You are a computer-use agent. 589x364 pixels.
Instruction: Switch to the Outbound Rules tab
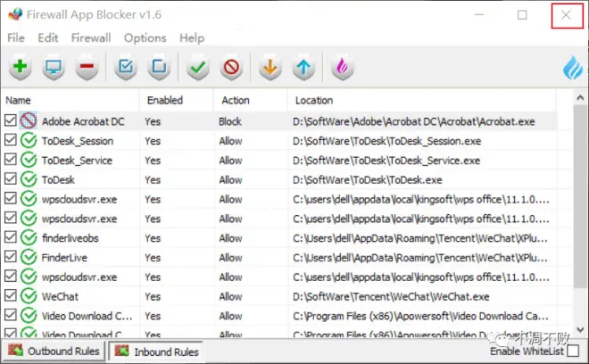coord(54,352)
